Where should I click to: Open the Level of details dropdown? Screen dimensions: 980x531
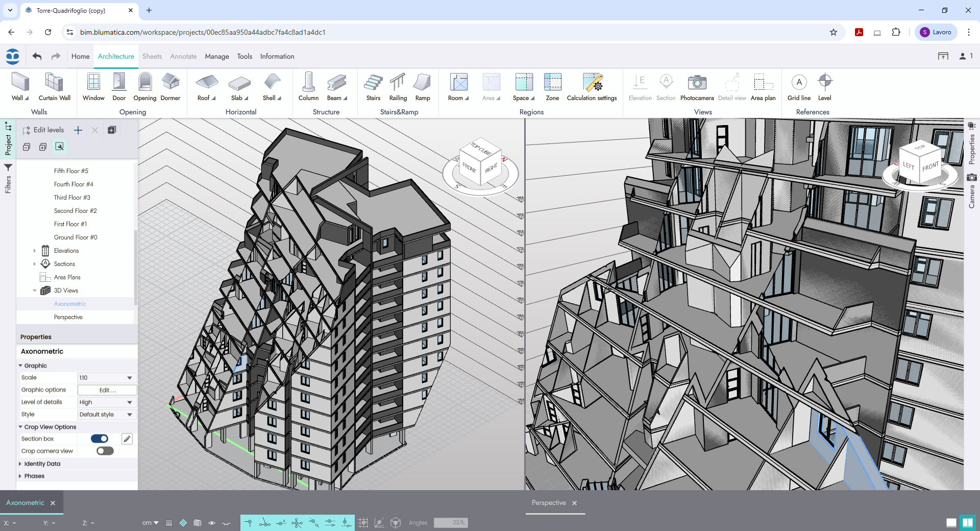106,402
